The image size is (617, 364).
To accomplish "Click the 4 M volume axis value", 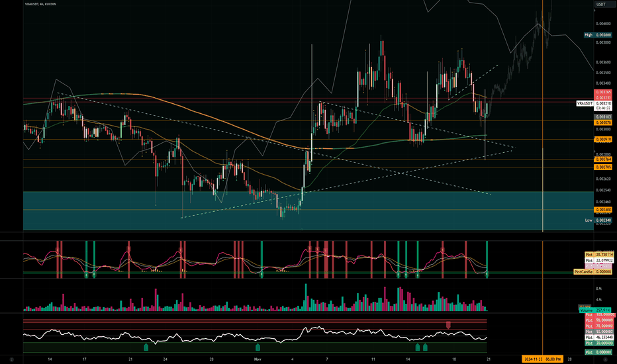I will point(599,300).
